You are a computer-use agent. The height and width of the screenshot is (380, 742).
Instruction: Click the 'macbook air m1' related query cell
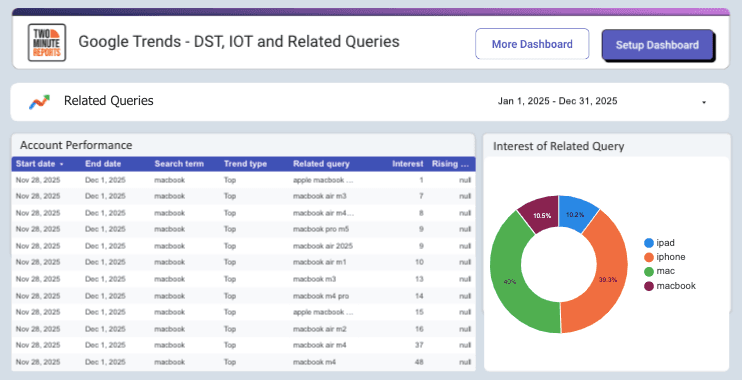319,262
